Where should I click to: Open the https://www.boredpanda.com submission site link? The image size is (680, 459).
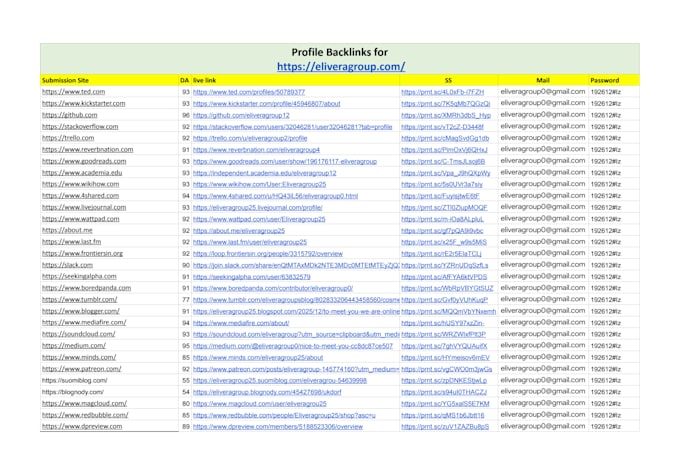point(86,288)
